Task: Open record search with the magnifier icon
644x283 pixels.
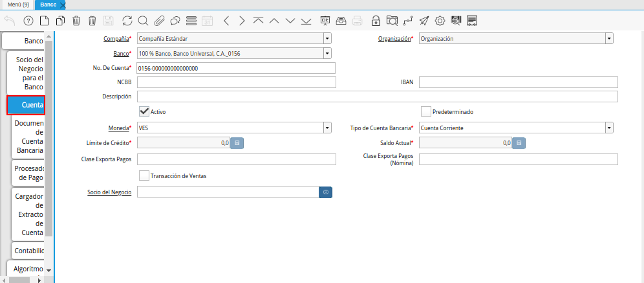Action: [x=143, y=21]
